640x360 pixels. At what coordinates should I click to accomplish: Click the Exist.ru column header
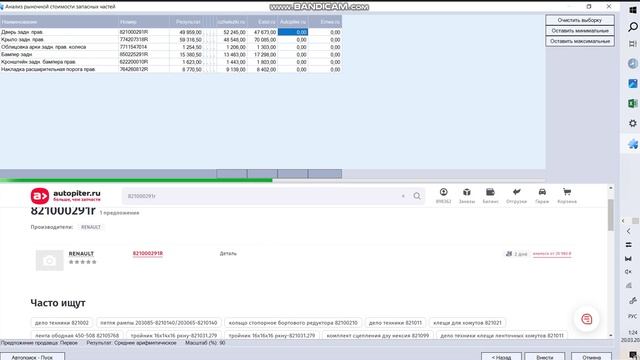tap(262, 22)
